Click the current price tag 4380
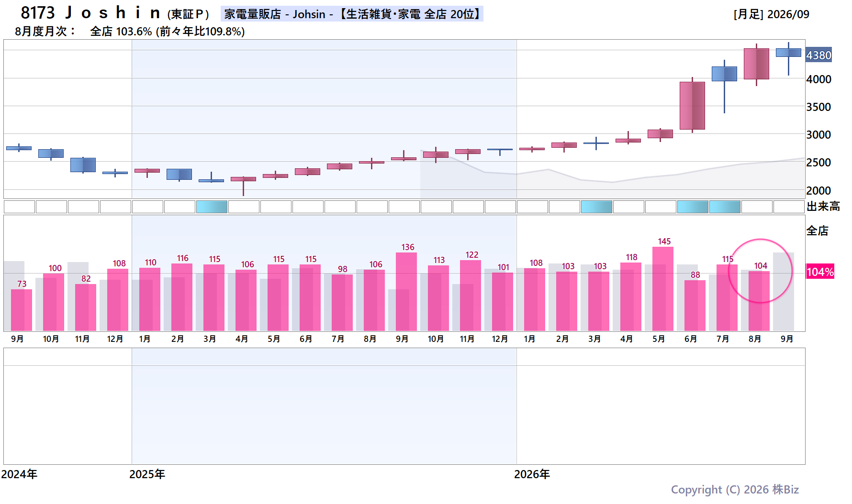Screen dimensions: 852x504 (818, 55)
